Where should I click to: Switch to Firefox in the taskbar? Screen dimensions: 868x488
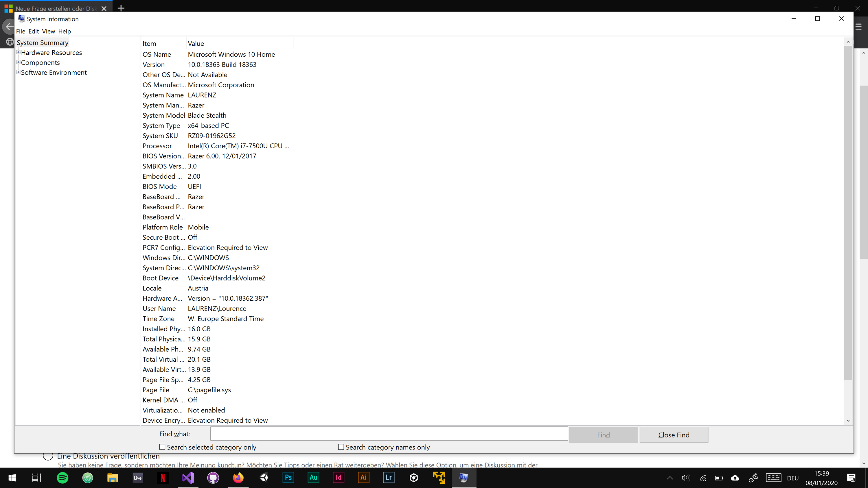point(238,478)
